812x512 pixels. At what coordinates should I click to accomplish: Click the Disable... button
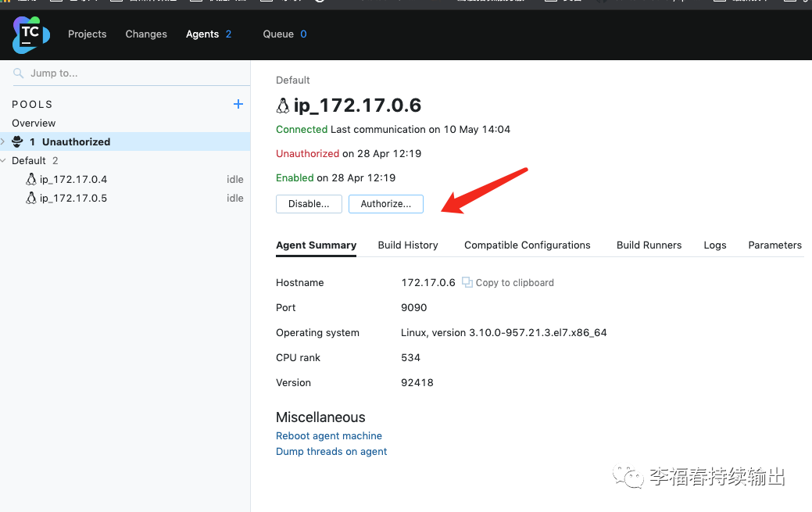click(309, 204)
